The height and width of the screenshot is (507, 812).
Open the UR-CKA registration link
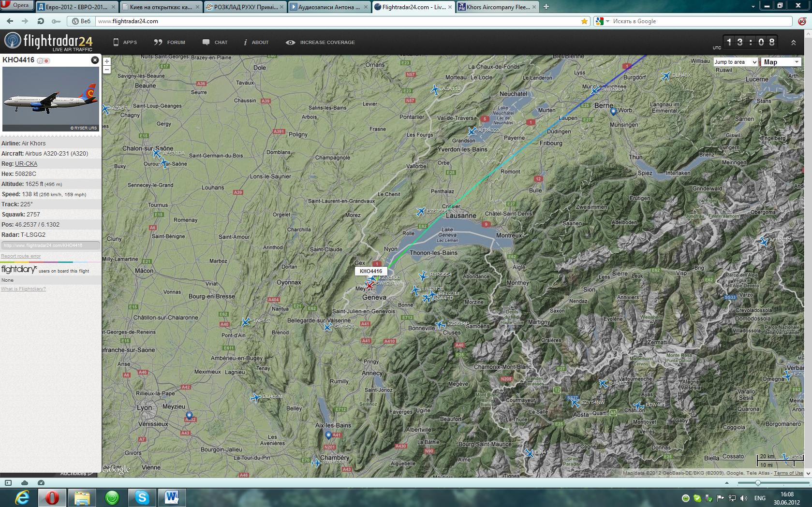click(x=26, y=164)
